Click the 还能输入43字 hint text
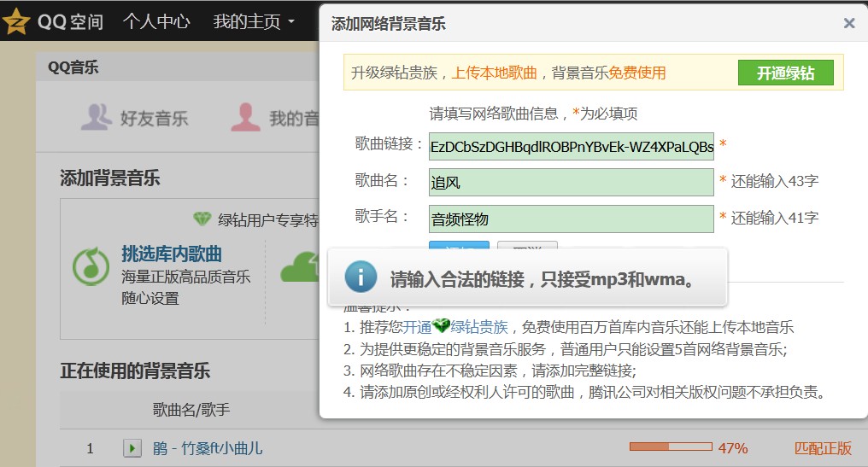This screenshot has width=868, height=467. coord(774,182)
